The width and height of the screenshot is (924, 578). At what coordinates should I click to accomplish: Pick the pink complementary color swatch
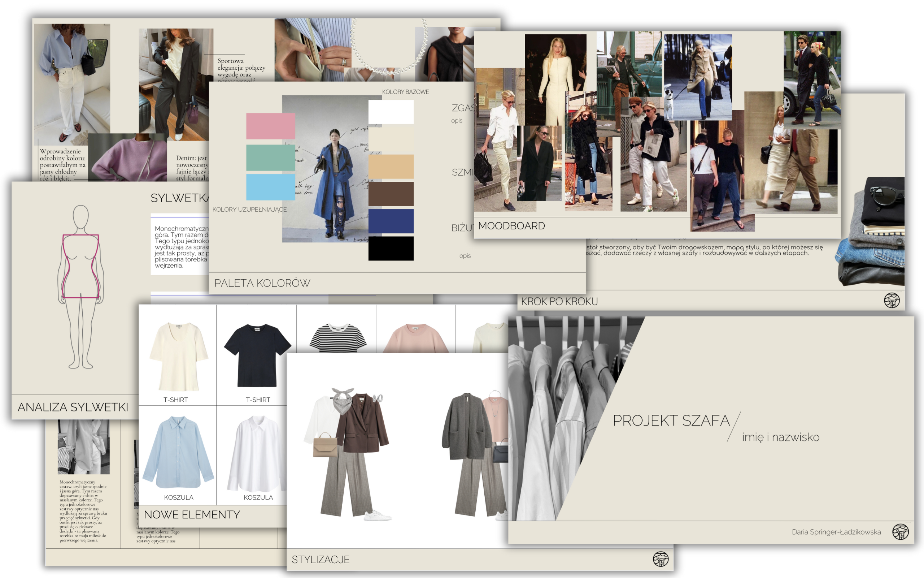pos(271,126)
